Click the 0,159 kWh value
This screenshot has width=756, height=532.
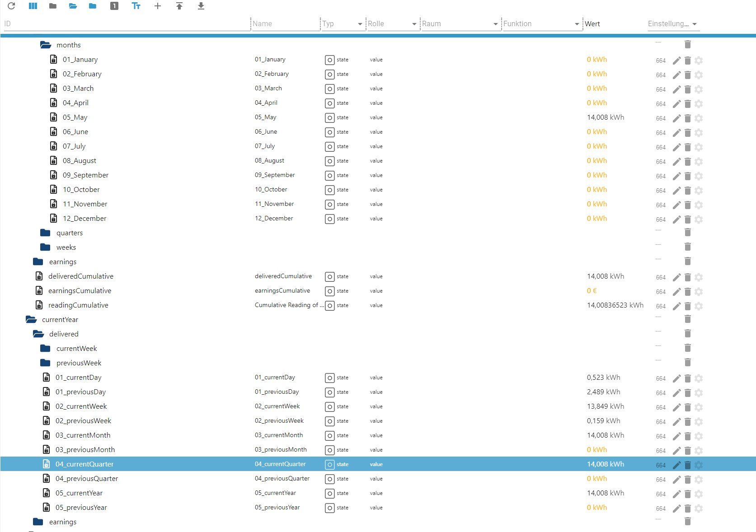[x=603, y=421]
